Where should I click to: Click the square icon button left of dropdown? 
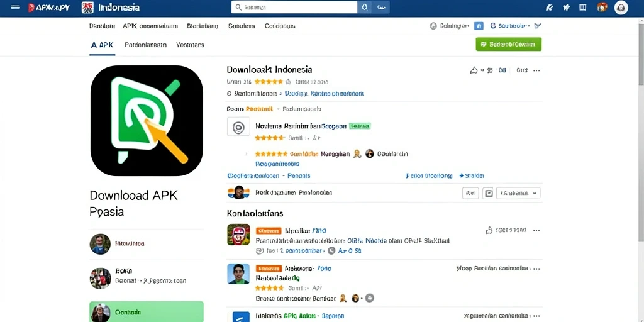click(x=488, y=193)
